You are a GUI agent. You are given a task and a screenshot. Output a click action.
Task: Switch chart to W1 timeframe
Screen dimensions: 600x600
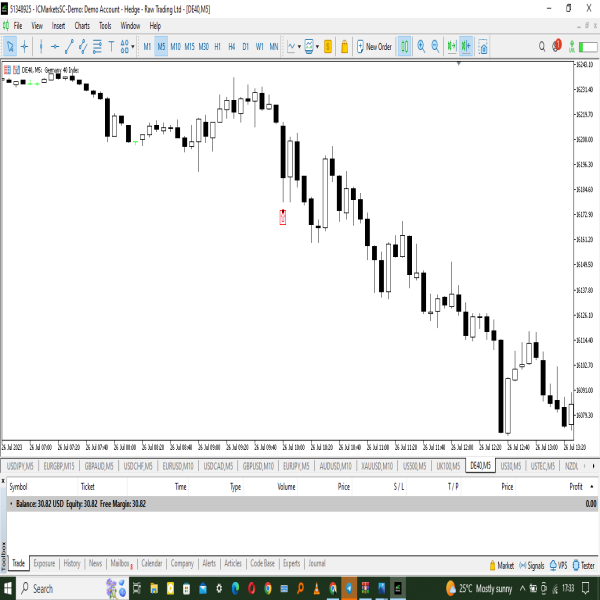(x=259, y=47)
